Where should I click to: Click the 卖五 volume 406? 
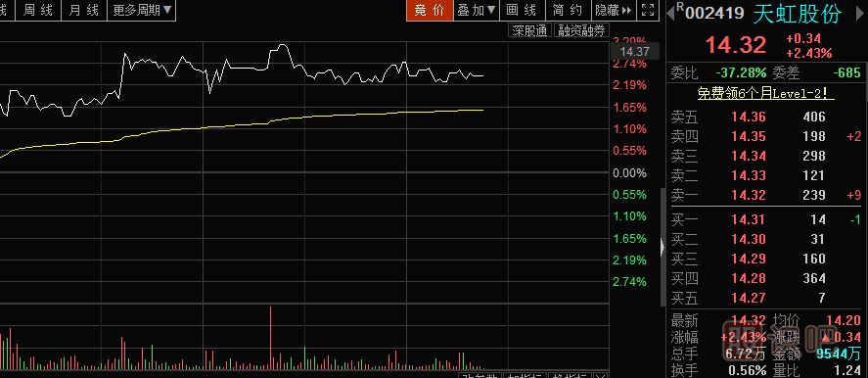(814, 117)
